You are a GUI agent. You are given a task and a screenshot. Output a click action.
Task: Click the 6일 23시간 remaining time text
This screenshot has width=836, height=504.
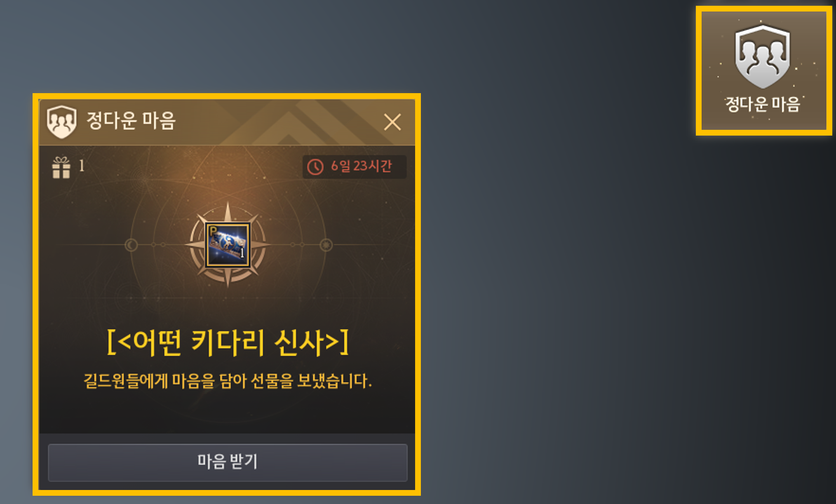(361, 166)
